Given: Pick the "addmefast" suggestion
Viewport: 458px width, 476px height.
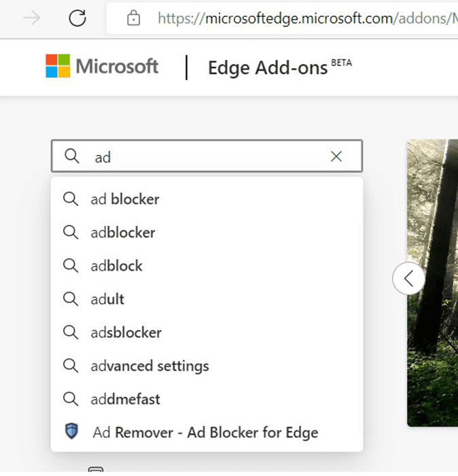Looking at the screenshot, I should 125,399.
